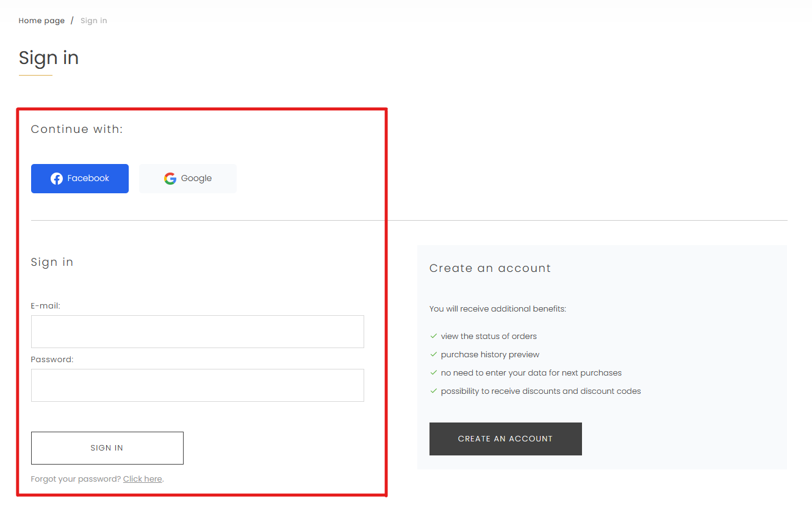This screenshot has width=812, height=517.
Task: Click the Sign in breadcrumb item
Action: click(93, 21)
